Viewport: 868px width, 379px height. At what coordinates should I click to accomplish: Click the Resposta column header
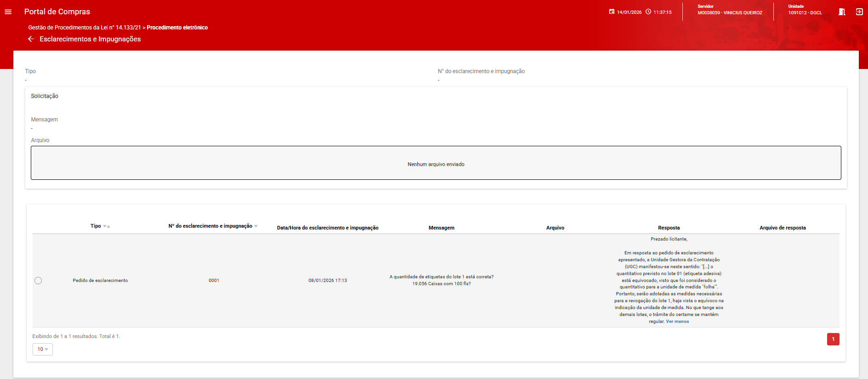tap(669, 228)
